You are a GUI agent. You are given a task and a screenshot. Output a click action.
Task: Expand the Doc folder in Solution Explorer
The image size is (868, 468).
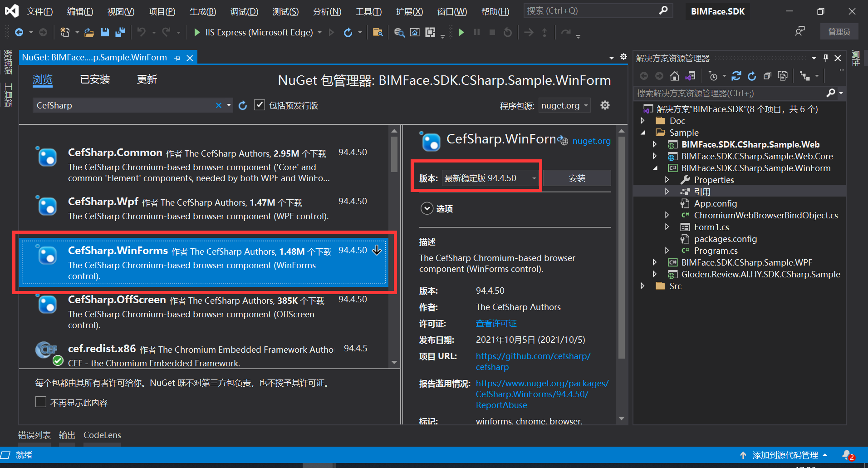click(642, 121)
